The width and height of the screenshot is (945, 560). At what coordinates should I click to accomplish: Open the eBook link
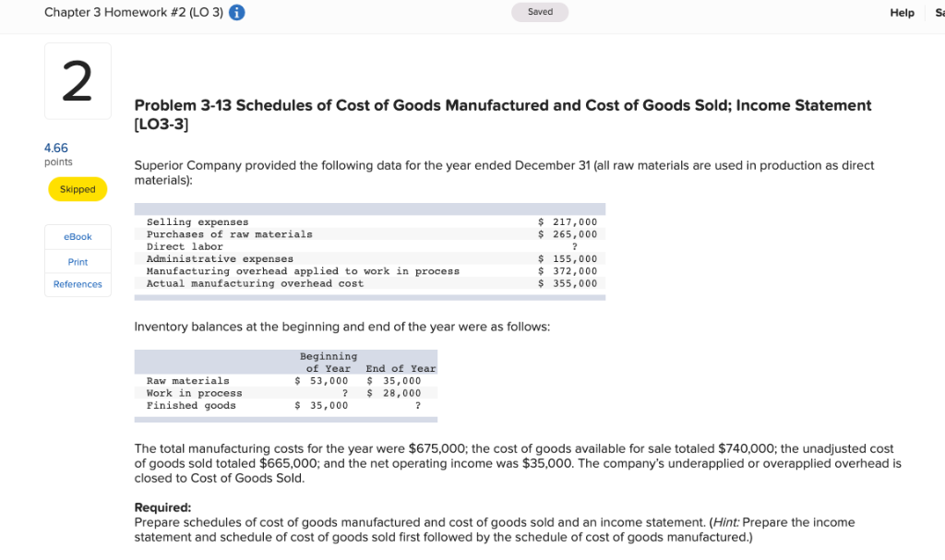point(78,237)
